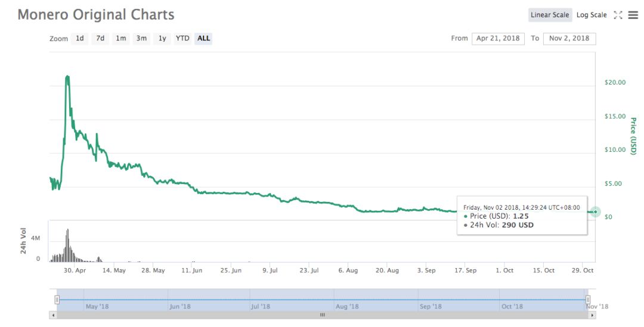Grab the left navigator range handle
This screenshot has width=644, height=327.
(x=57, y=300)
